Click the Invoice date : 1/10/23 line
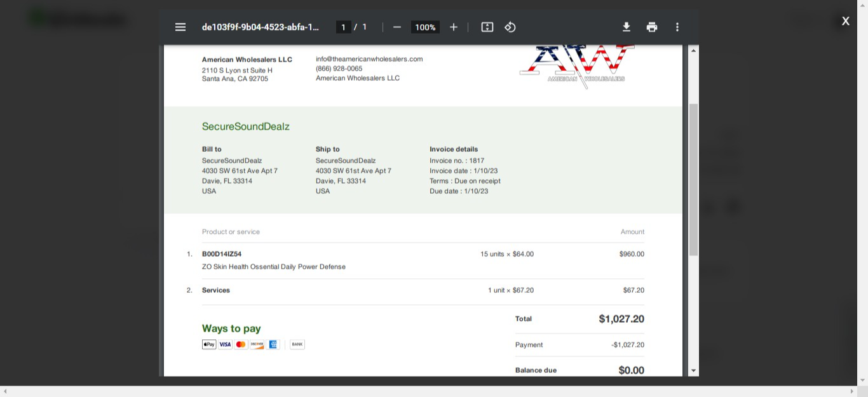Viewport: 868px width, 397px height. click(x=463, y=171)
